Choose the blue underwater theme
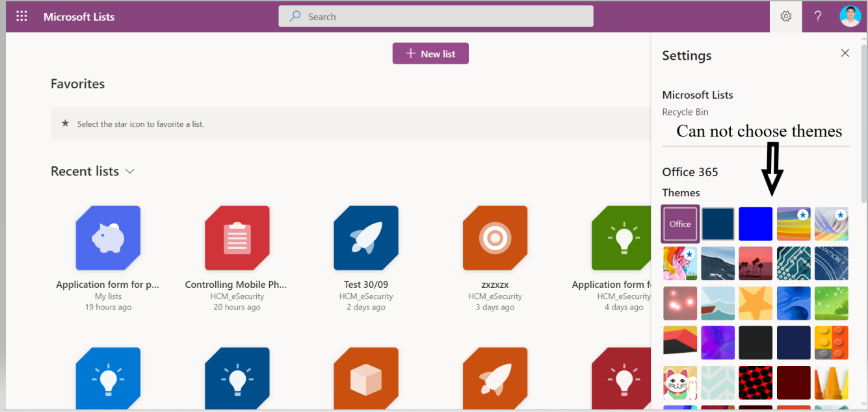Image resolution: width=868 pixels, height=412 pixels. pyautogui.click(x=794, y=303)
